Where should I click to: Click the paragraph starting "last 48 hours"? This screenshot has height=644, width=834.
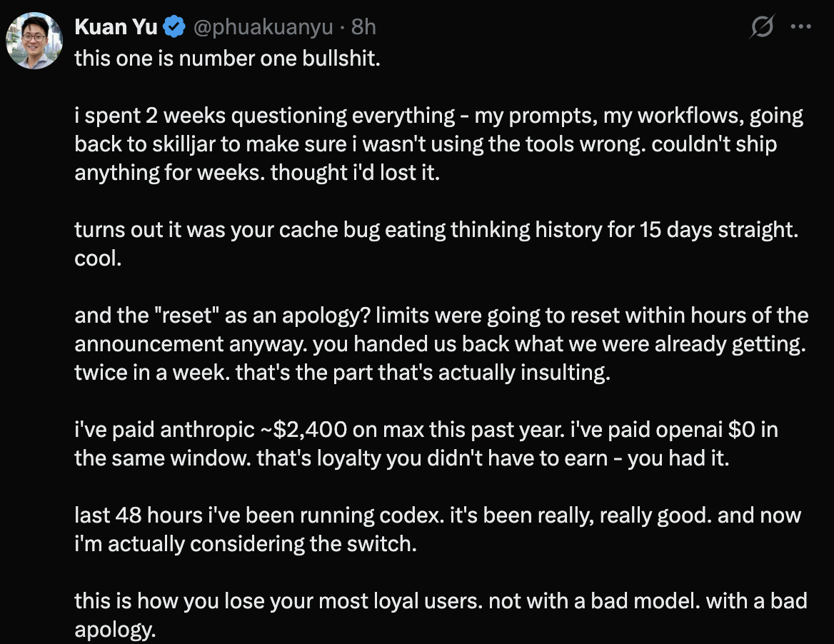click(437, 529)
